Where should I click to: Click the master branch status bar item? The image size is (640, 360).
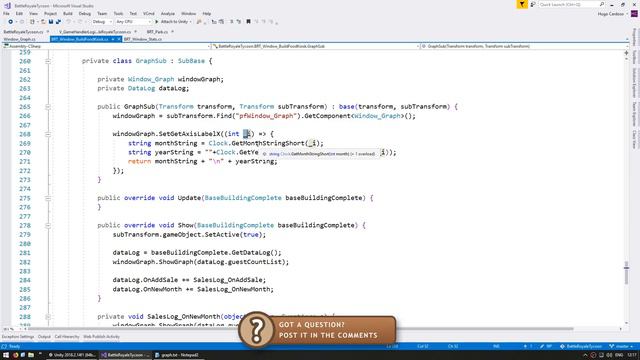tap(620, 346)
